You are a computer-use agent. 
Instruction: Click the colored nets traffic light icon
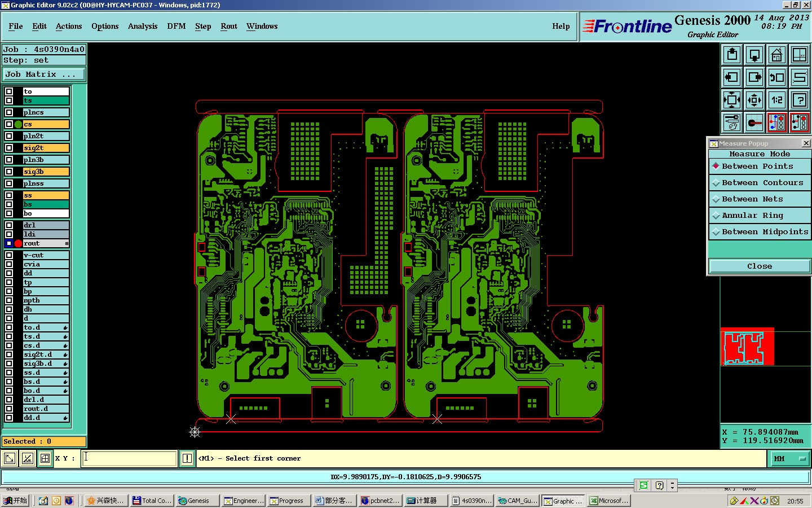(777, 122)
